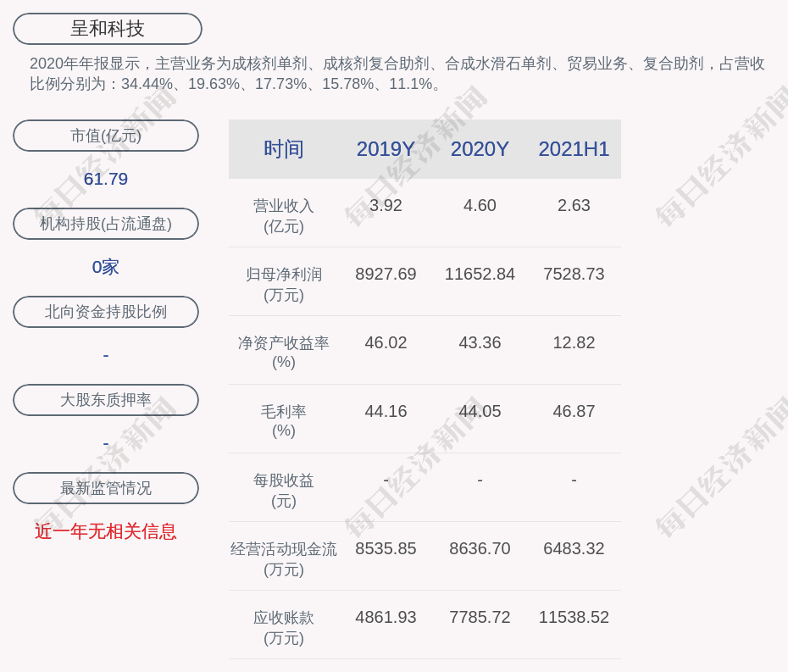The height and width of the screenshot is (672, 788).
Task: Select cash flow value 6483.32
Action: 574,548
